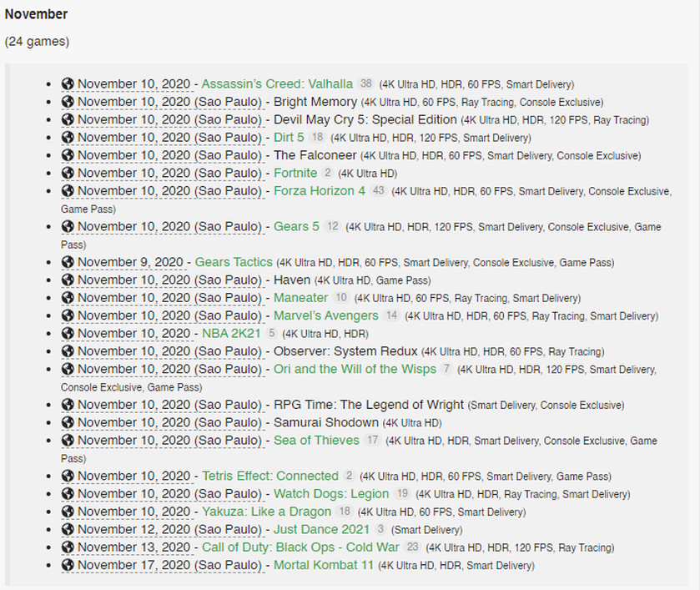700x590 pixels.
Task: Open the Marvel's Avengers link
Action: 326,315
